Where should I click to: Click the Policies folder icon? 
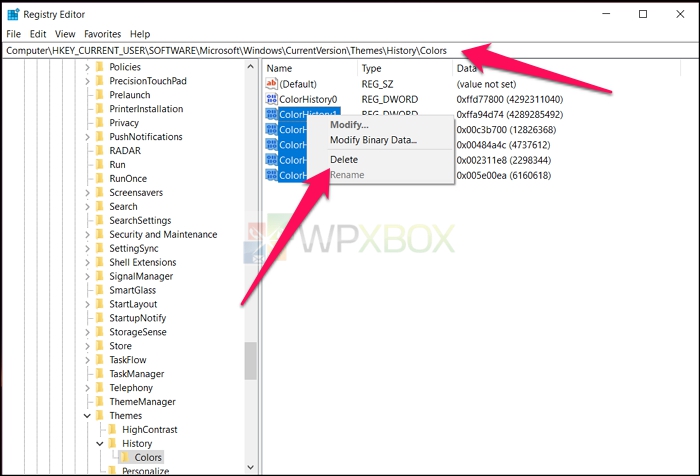pyautogui.click(x=100, y=67)
